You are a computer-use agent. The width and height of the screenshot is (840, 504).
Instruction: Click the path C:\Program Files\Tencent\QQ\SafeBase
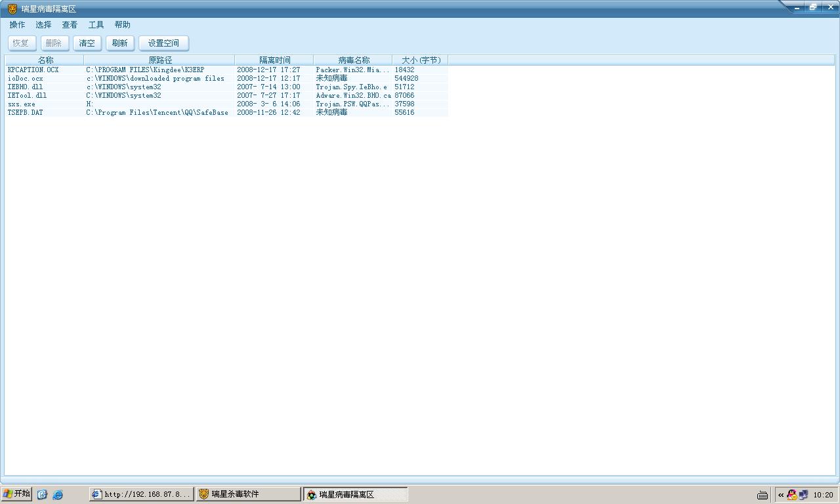(x=157, y=112)
